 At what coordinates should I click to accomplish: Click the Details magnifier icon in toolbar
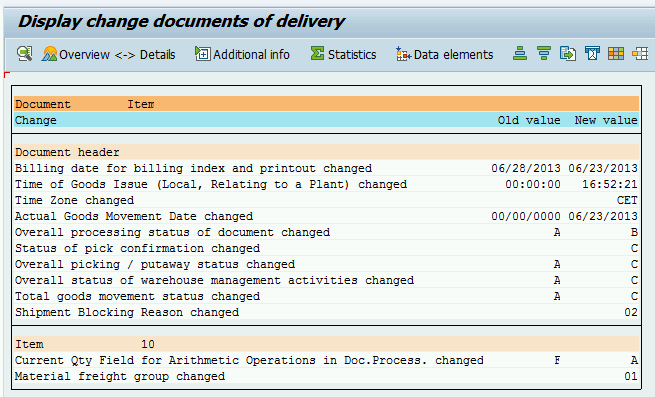point(25,54)
